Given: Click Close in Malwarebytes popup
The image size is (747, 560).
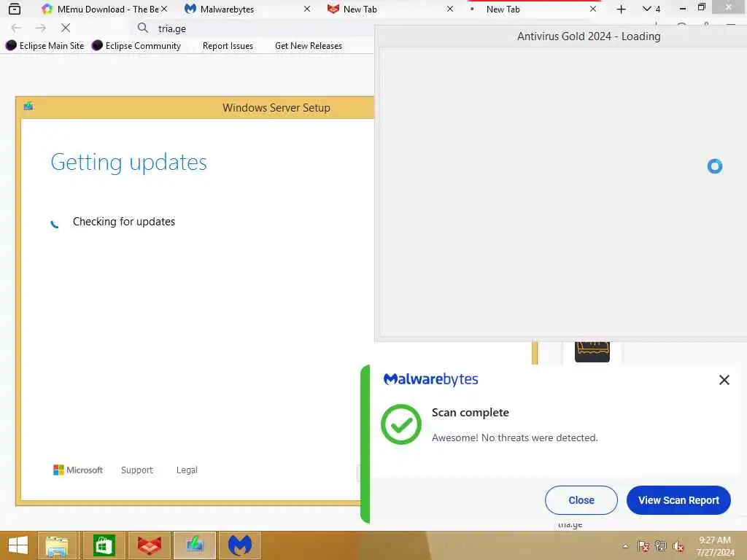Looking at the screenshot, I should (x=581, y=500).
